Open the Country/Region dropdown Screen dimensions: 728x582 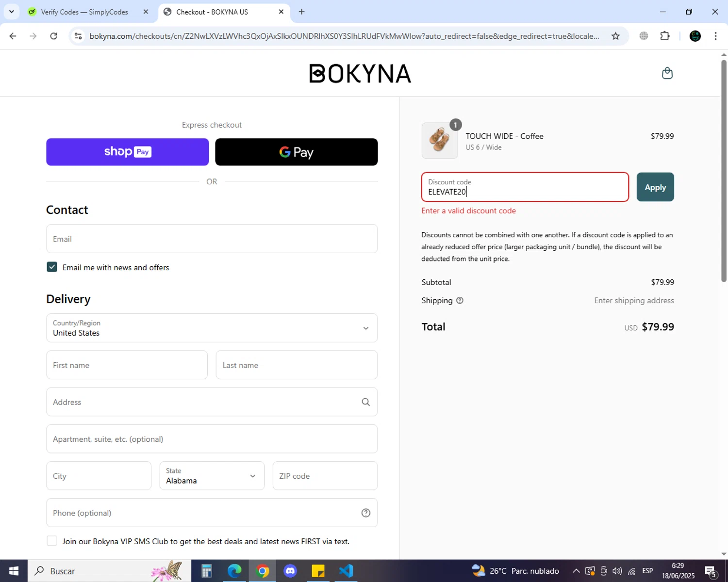tap(212, 328)
